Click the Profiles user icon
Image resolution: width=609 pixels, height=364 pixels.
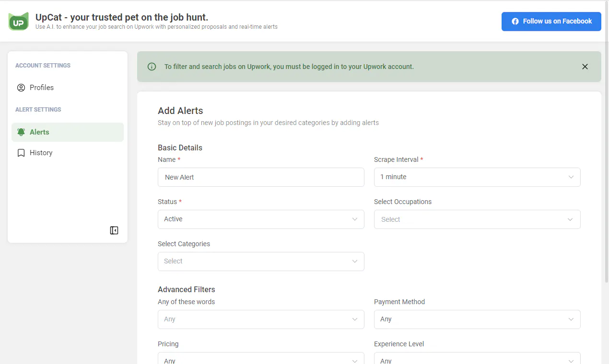[x=21, y=88]
